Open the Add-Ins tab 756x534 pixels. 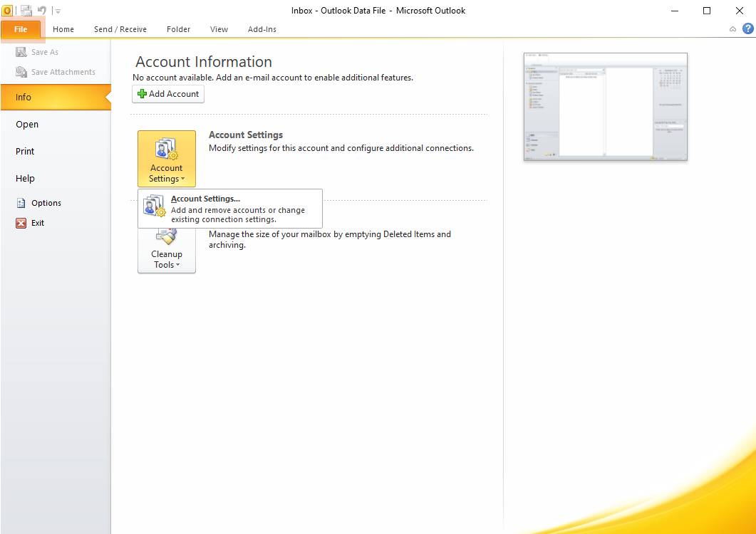coord(262,29)
